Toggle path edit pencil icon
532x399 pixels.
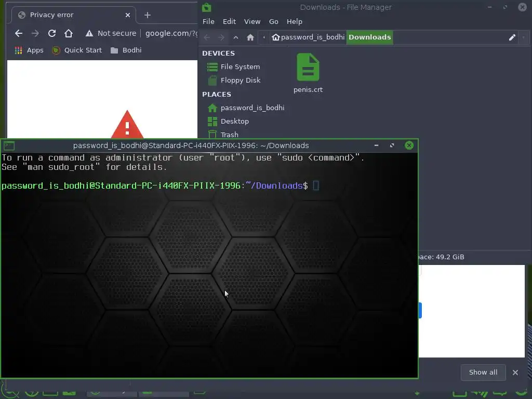point(512,37)
